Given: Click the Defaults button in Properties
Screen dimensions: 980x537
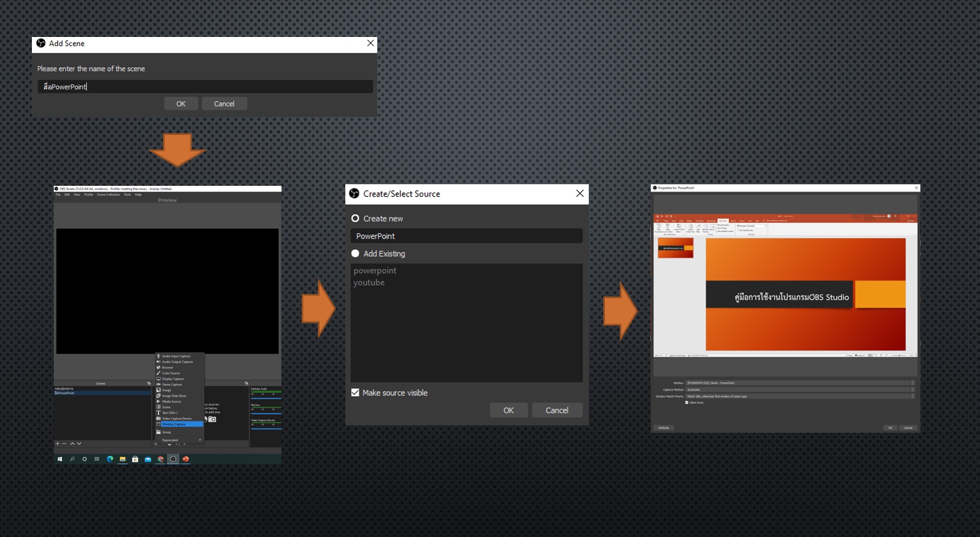Looking at the screenshot, I should pos(664,428).
